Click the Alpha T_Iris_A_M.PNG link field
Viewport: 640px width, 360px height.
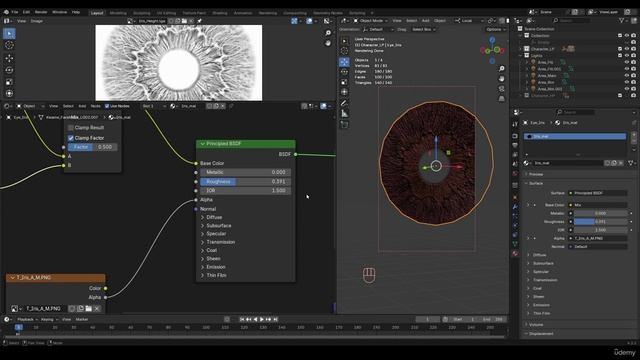click(598, 238)
